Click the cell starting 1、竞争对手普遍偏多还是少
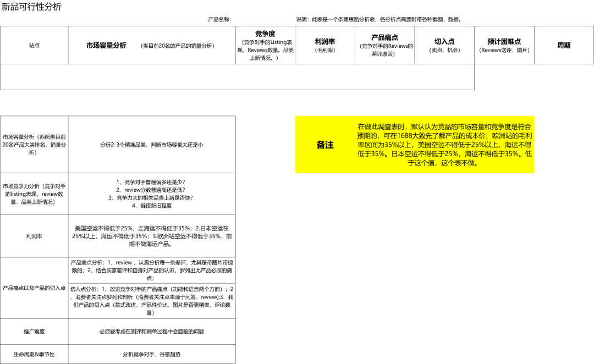This screenshot has width=594, height=364. (x=152, y=194)
